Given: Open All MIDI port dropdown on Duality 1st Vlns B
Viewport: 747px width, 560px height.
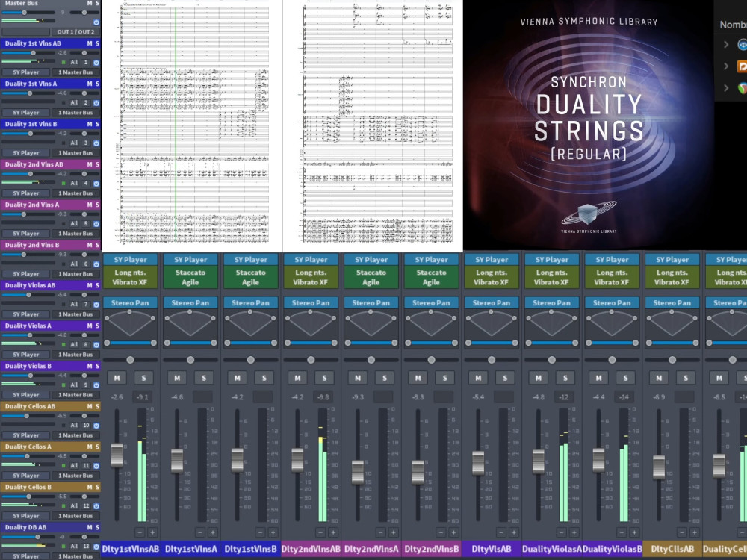Looking at the screenshot, I should pos(74,143).
